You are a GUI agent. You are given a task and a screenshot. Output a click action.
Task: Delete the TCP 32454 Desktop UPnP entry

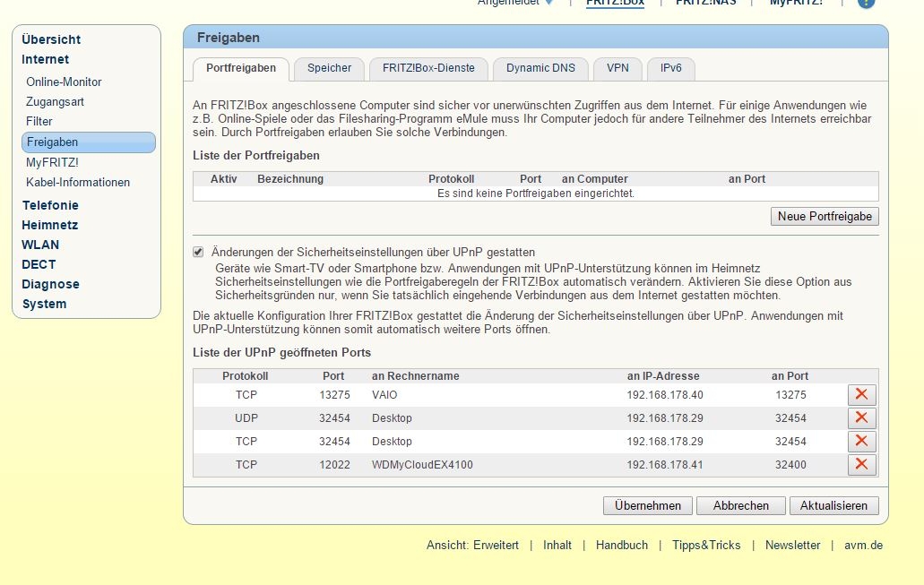click(861, 442)
